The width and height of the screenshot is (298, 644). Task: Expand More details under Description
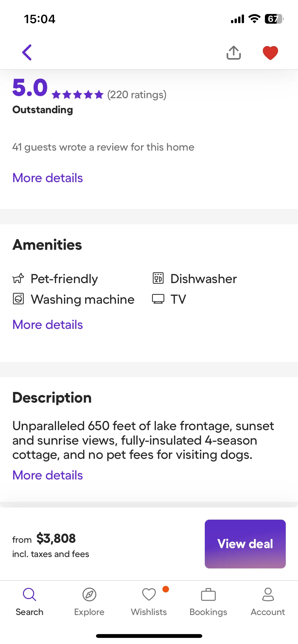click(x=48, y=475)
